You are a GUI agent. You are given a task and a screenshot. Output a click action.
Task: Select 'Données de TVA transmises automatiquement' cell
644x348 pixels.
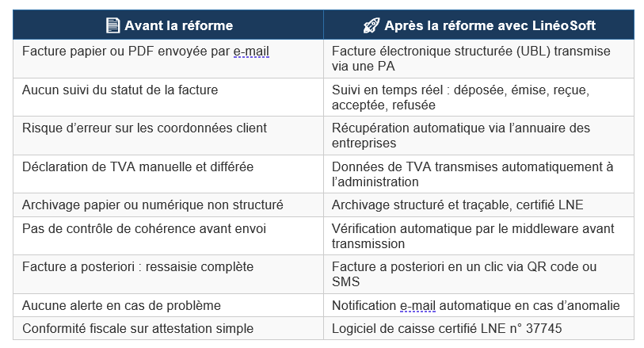[x=472, y=174]
